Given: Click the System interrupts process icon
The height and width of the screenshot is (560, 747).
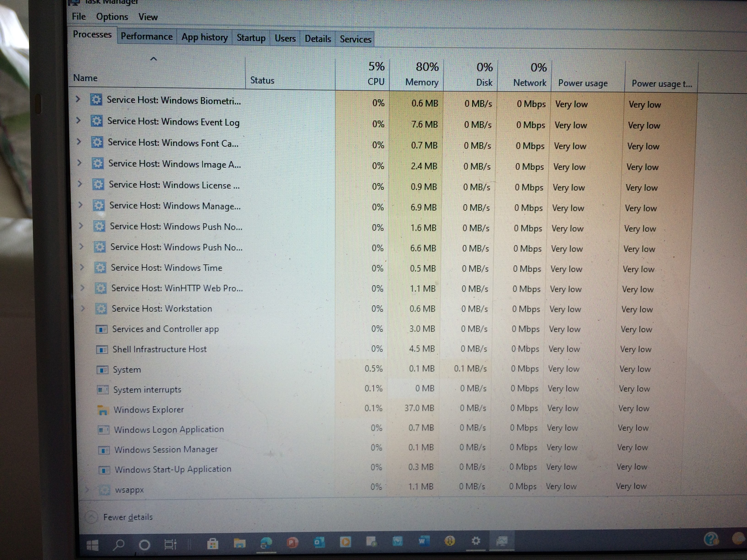Looking at the screenshot, I should coord(103,390).
